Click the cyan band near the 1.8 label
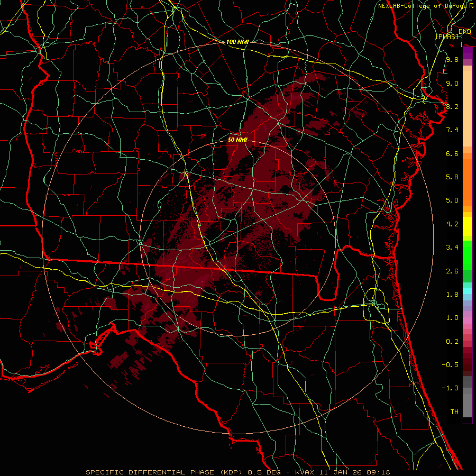Viewport: 476px width, 476px height. click(x=467, y=291)
